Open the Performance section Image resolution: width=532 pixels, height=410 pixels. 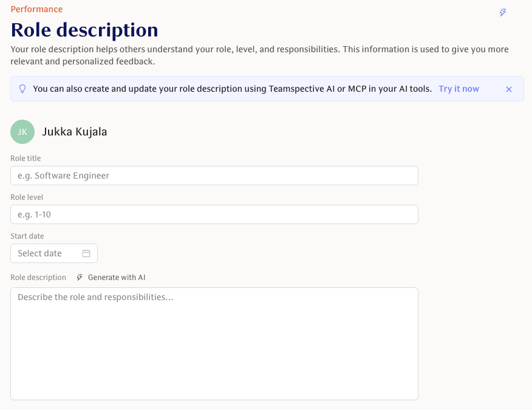click(35, 9)
